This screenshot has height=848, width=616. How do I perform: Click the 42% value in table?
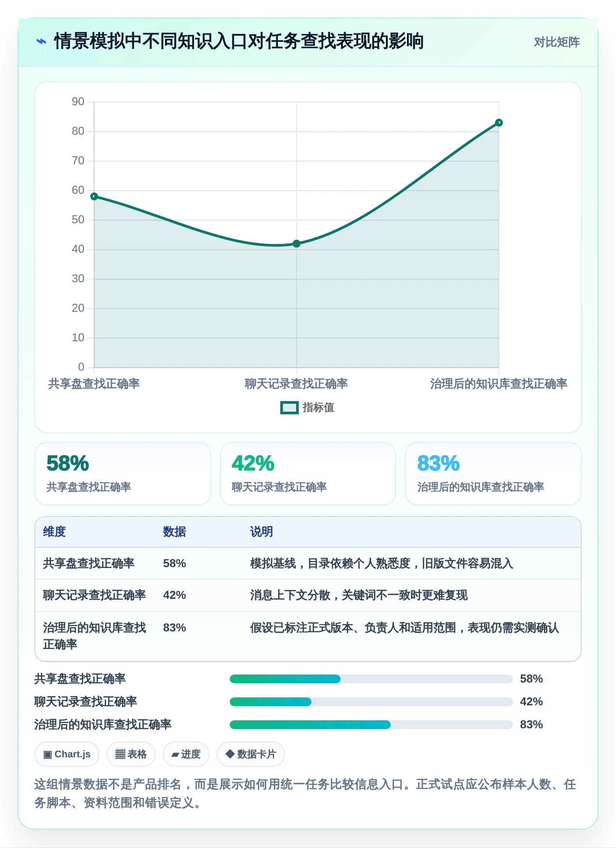point(175,595)
